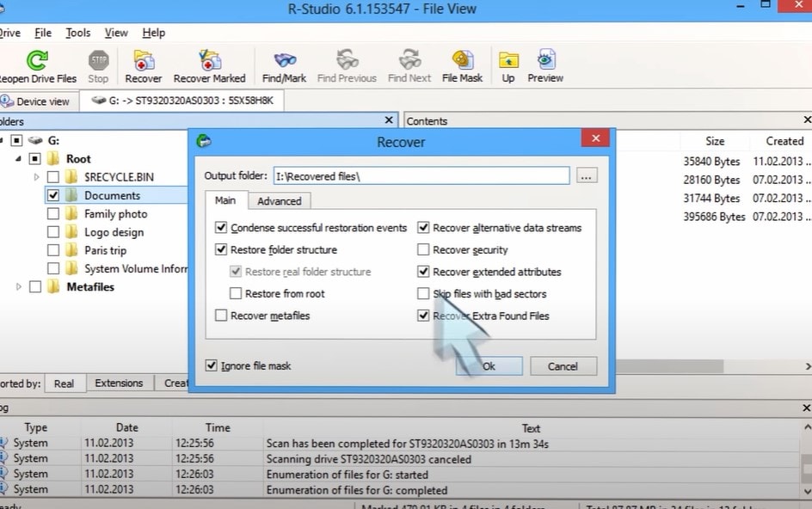Viewport: 812px width, 509px height.
Task: Click the Recover dialog title icon
Action: (204, 140)
